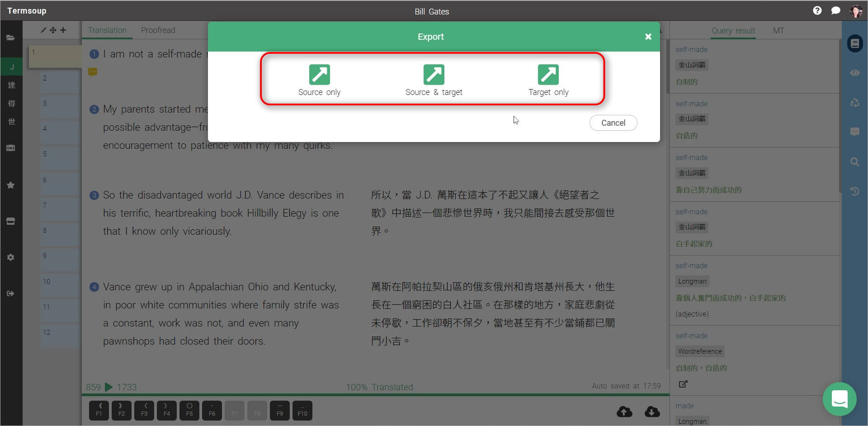Image resolution: width=868 pixels, height=426 pixels.
Task: Click the 100% Translated status text
Action: coord(379,387)
